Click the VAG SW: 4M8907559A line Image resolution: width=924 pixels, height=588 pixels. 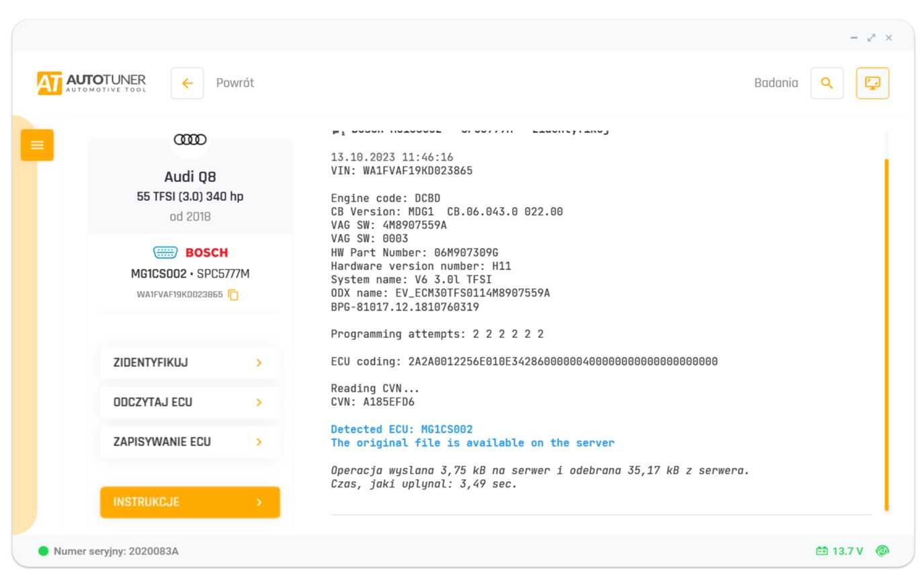point(388,226)
